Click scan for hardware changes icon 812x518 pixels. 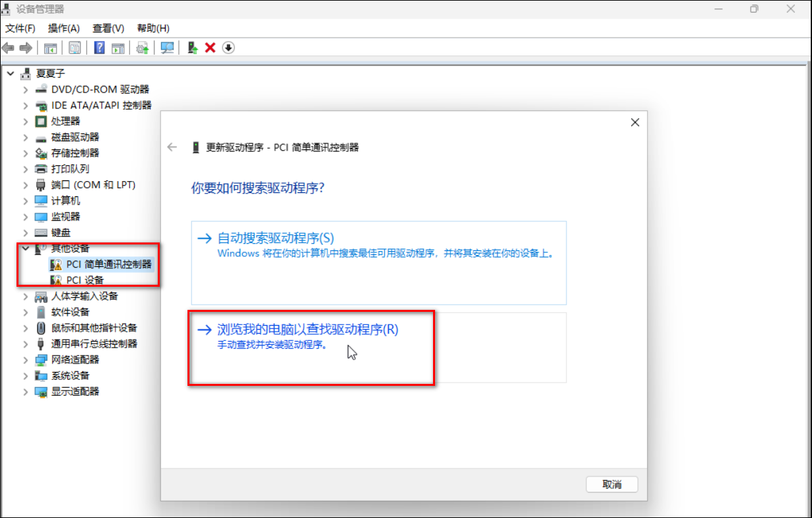click(x=168, y=48)
